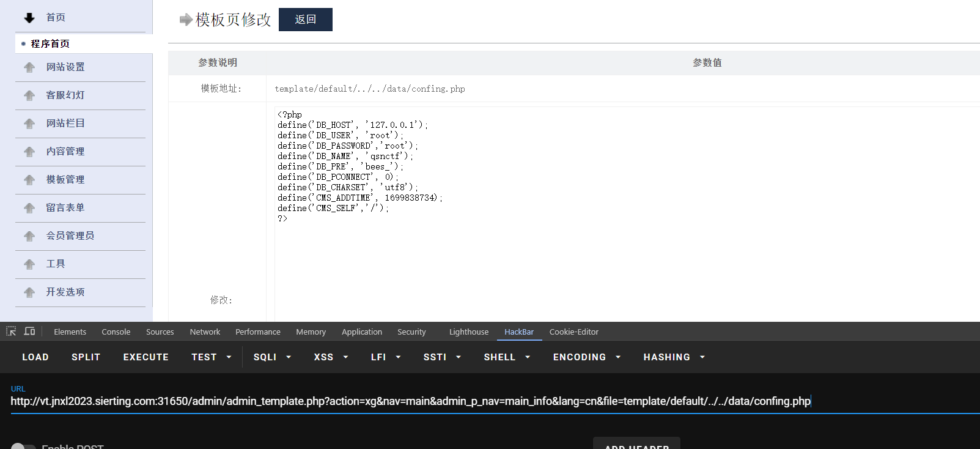
Task: Open the 模板管理 sidebar section
Action: 65,180
